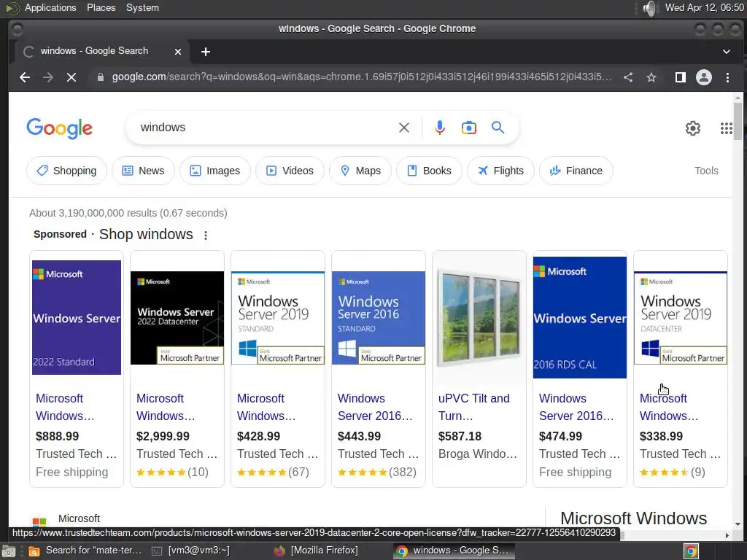Open the Chrome profile avatar

pyautogui.click(x=704, y=77)
